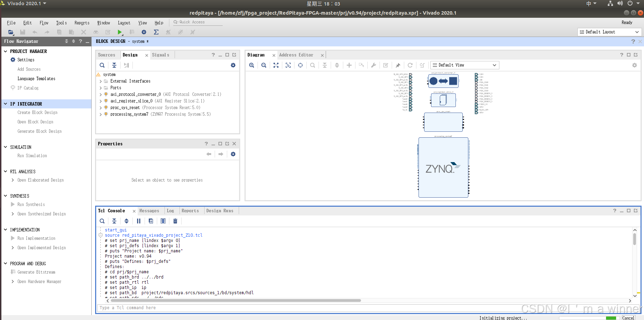
Task: Expand processing_system7 tree node
Action: (101, 114)
